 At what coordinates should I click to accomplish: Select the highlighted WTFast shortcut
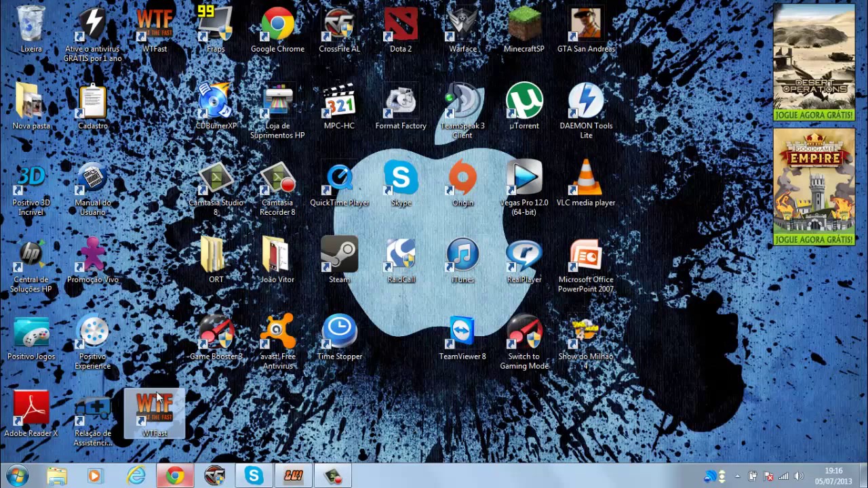point(155,413)
